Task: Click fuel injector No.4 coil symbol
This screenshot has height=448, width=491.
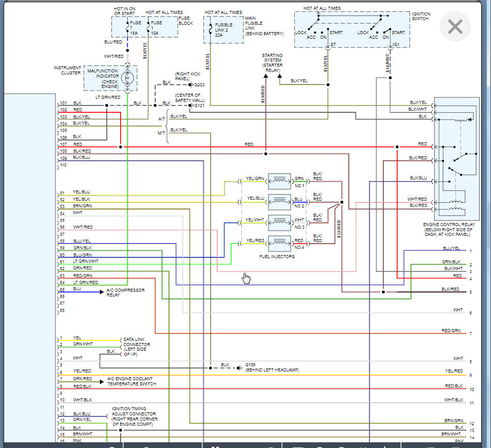Action: 279,243
